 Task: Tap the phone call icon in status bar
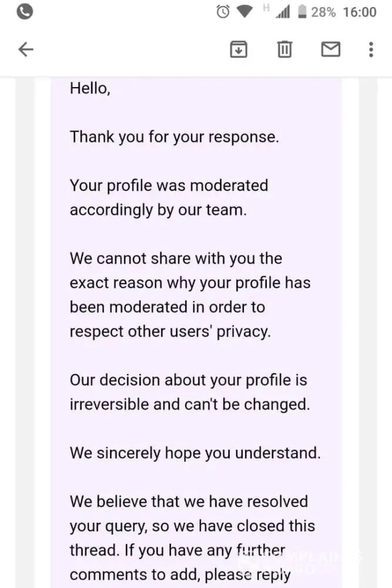[x=24, y=12]
